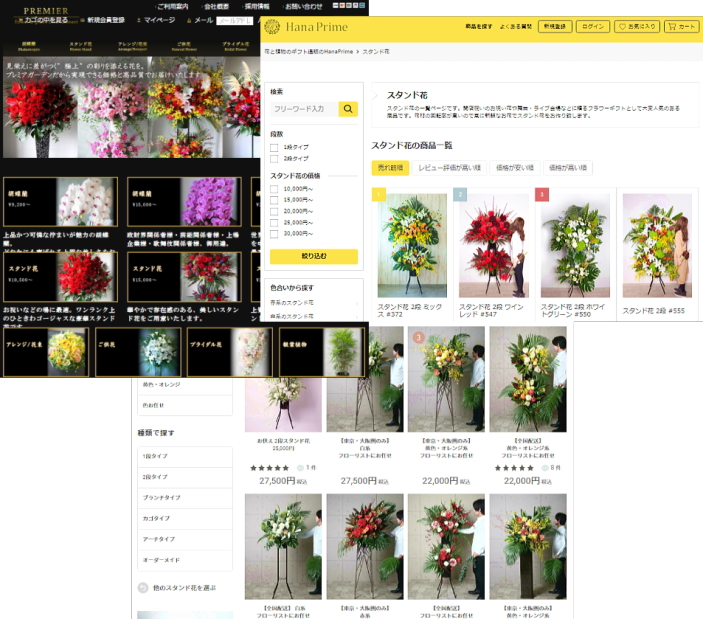Check the 2段タイプ checkbox under 段数
703x619 pixels.
pos(274,159)
